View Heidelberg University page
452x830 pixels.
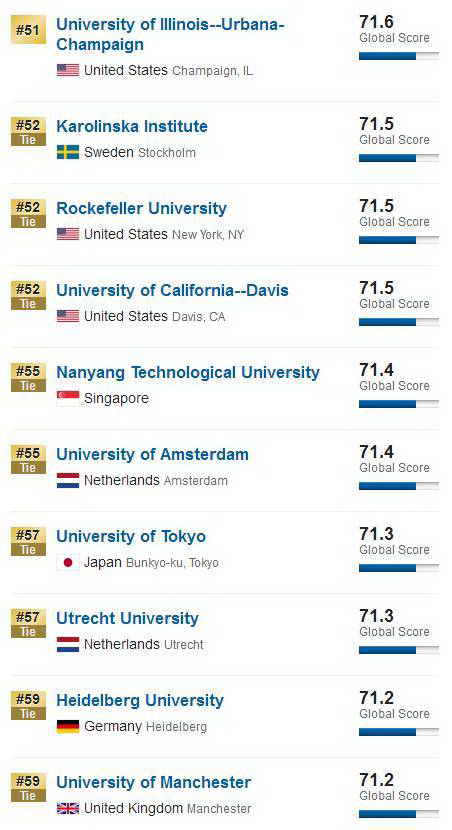click(x=140, y=700)
